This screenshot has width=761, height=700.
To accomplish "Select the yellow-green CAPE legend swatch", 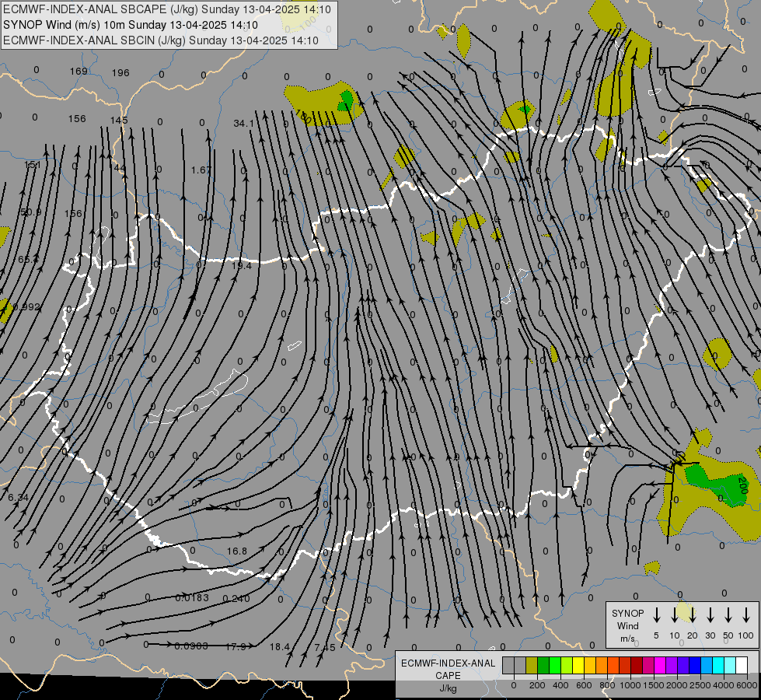I will (567, 666).
